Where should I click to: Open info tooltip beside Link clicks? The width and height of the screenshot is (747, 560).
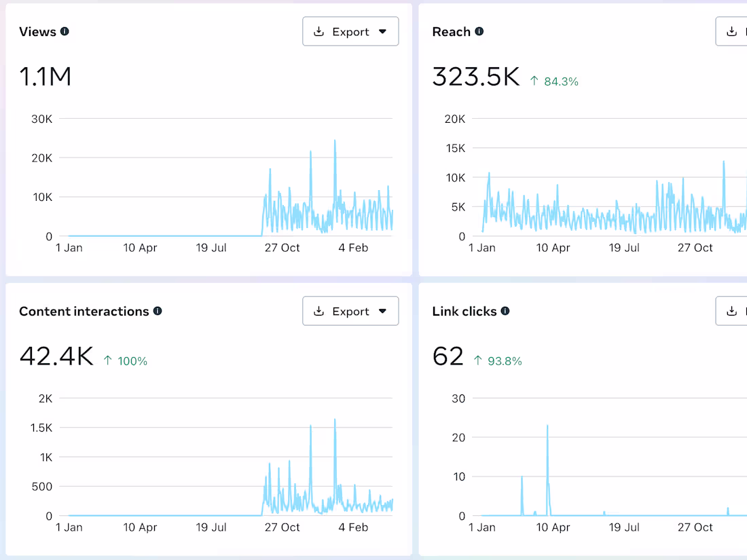click(505, 311)
